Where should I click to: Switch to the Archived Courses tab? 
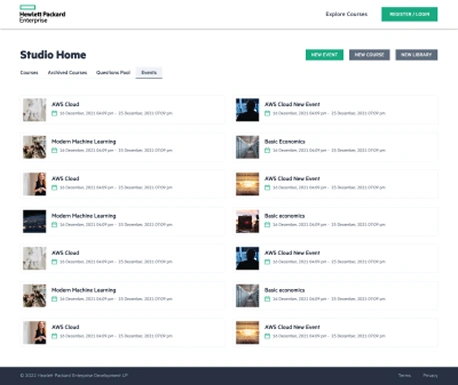67,72
